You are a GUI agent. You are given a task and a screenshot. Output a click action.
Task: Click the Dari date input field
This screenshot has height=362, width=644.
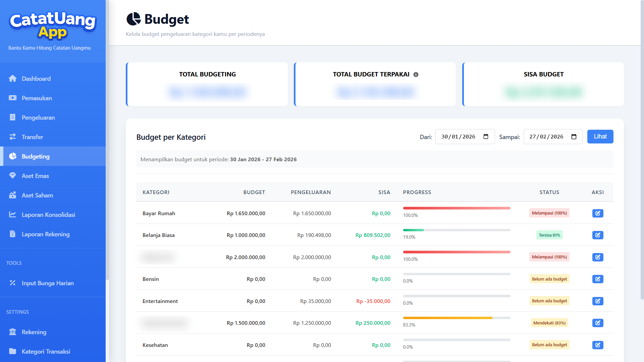pos(458,137)
